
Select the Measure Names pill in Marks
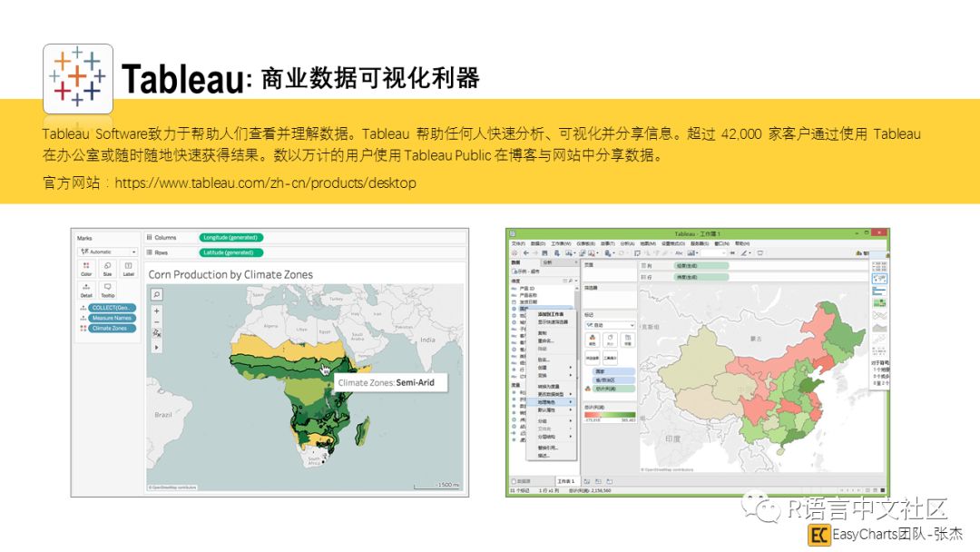tap(112, 318)
